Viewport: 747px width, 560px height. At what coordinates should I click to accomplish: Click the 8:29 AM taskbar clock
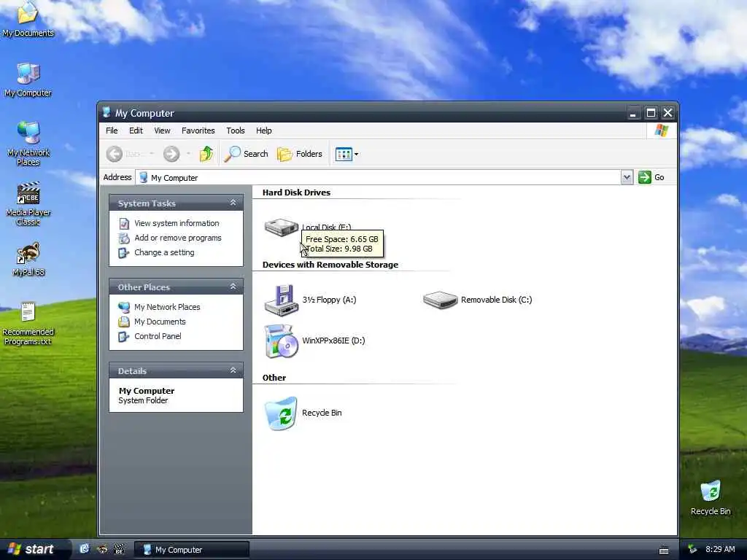click(x=720, y=550)
